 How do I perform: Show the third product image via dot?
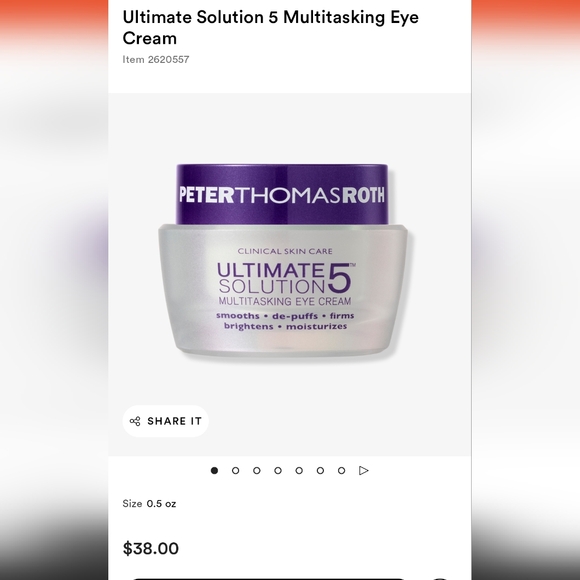point(257,471)
